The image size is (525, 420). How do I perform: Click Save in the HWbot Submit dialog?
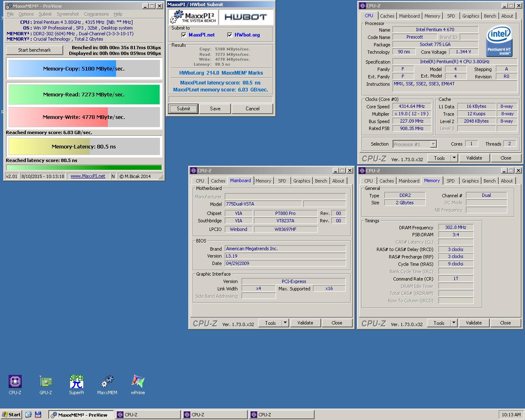click(x=215, y=109)
